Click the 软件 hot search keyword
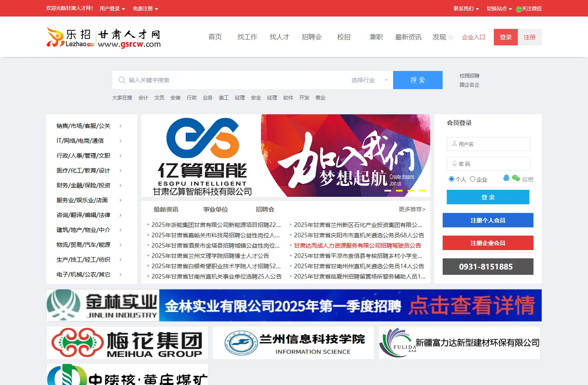Screen dimensions: 588x385 (288, 98)
